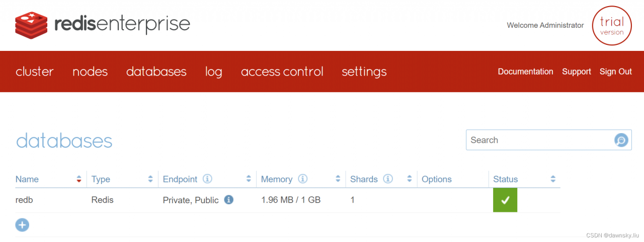Screen dimensions: 644x242
Task: Click the Endpoint column info icon
Action: [207, 179]
